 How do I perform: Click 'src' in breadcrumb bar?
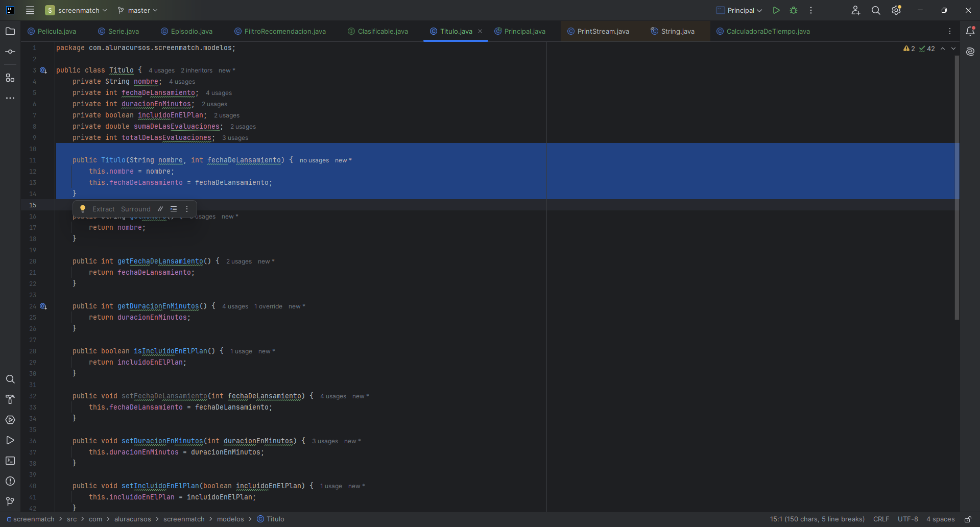coord(71,519)
